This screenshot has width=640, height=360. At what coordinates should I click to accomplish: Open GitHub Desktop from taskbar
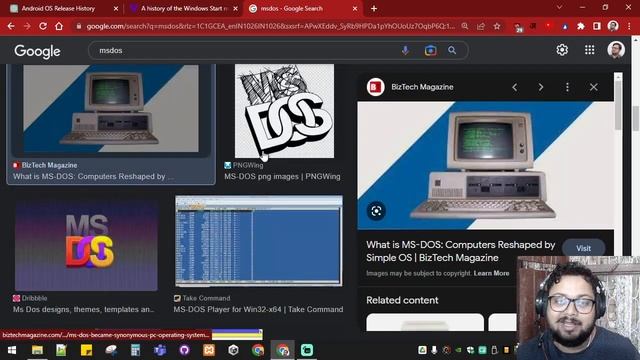(184, 350)
